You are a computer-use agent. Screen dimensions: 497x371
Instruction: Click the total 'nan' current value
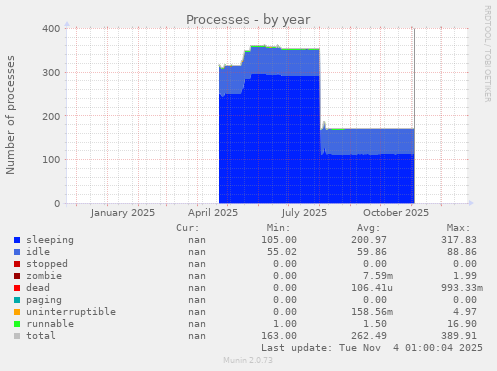[x=197, y=336]
